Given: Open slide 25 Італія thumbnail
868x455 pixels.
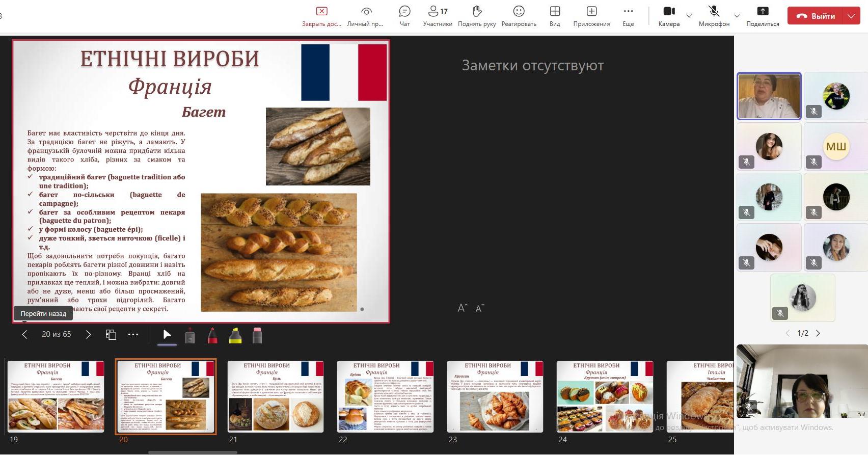Looking at the screenshot, I should coord(700,396).
